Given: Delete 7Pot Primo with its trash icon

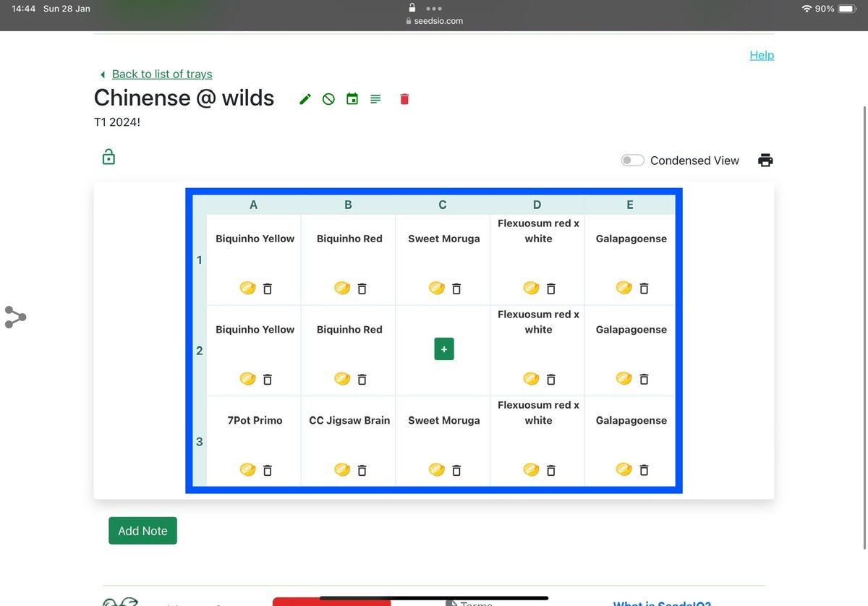Looking at the screenshot, I should point(268,470).
